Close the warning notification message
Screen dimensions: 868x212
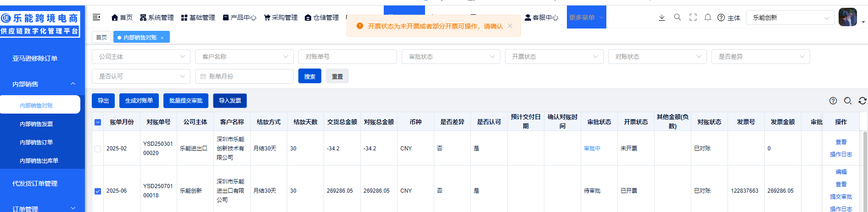[510, 26]
